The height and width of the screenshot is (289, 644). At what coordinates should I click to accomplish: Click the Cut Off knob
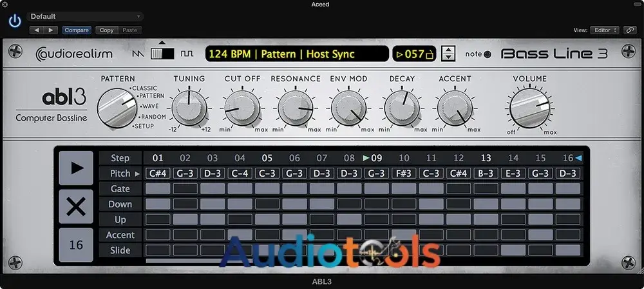[x=242, y=108]
